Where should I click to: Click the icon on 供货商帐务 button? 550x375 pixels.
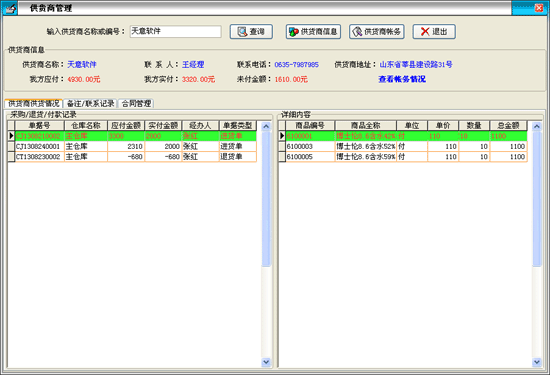(x=357, y=32)
